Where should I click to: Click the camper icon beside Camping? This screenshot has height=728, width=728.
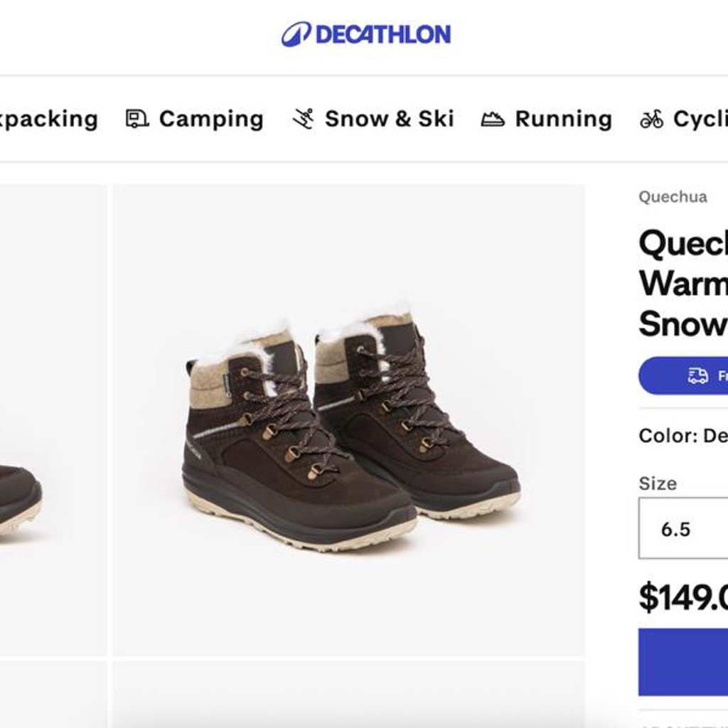[x=137, y=119]
